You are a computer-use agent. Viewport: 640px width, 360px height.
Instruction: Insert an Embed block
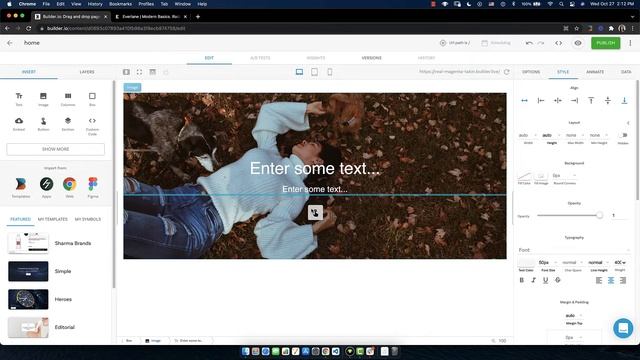click(x=19, y=123)
